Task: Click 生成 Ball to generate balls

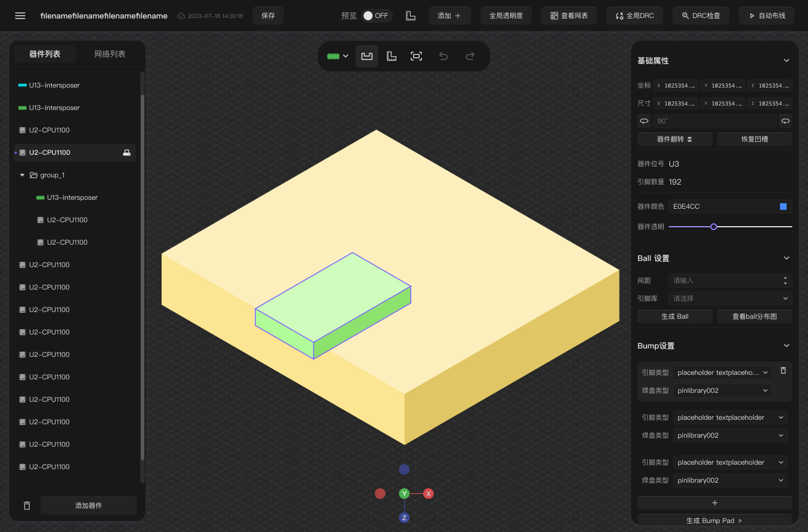Action: 674,316
